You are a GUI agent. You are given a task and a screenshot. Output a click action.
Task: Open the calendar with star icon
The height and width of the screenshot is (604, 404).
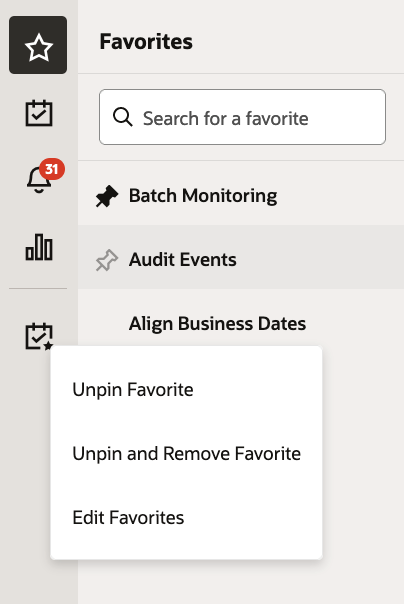[39, 336]
